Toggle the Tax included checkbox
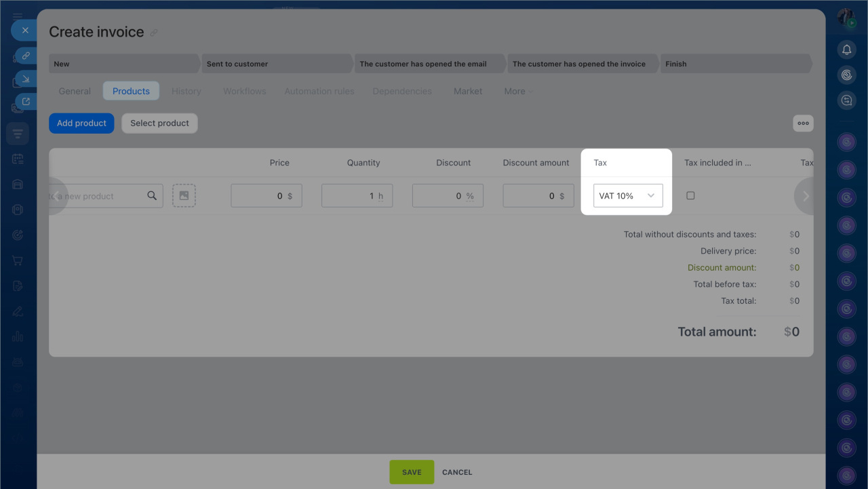Viewport: 868px width, 489px height. [x=690, y=195]
